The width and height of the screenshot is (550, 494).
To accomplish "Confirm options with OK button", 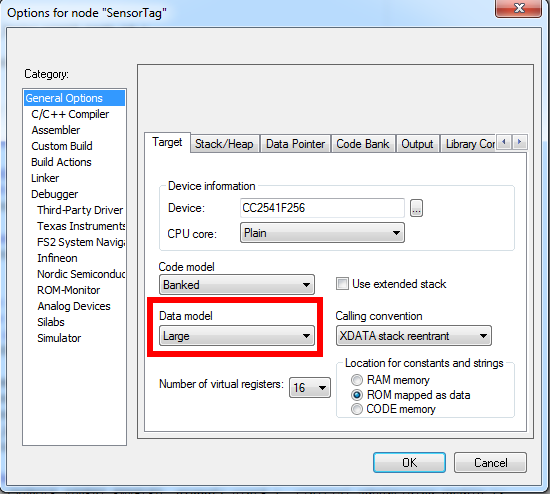I will click(x=409, y=462).
